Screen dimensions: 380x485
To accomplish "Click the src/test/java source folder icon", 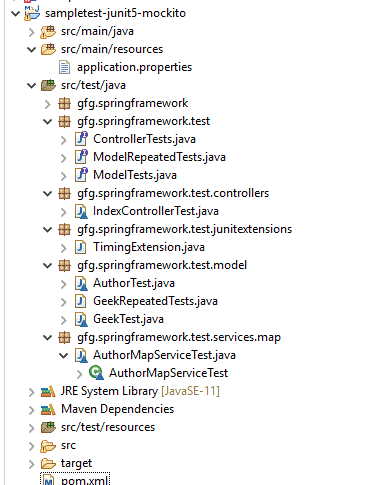I will click(48, 85).
